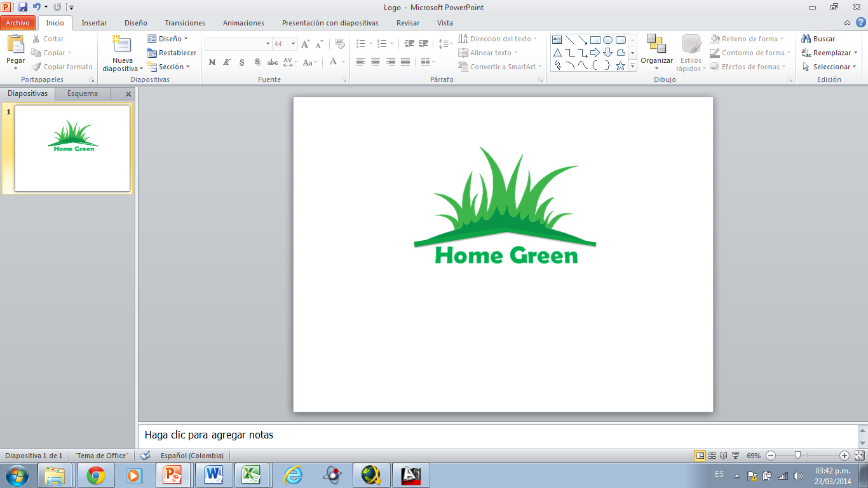This screenshot has height=488, width=868.
Task: Click the notes area to add notes
Action: pos(498,435)
